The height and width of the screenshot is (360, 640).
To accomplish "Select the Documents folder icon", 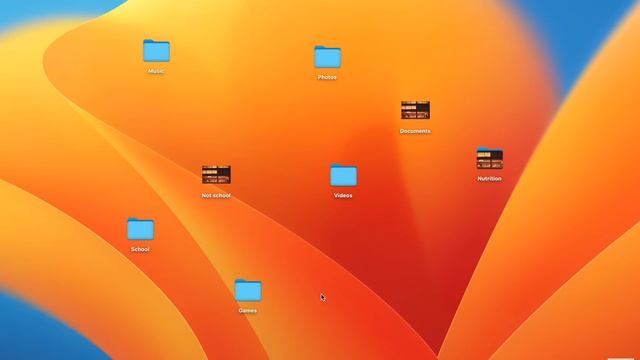I will tap(415, 110).
